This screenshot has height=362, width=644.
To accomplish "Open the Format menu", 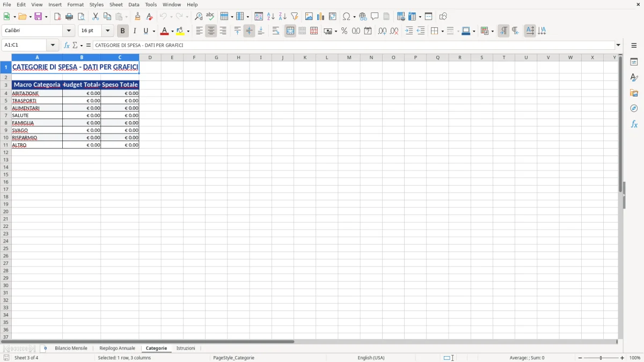I will click(75, 4).
